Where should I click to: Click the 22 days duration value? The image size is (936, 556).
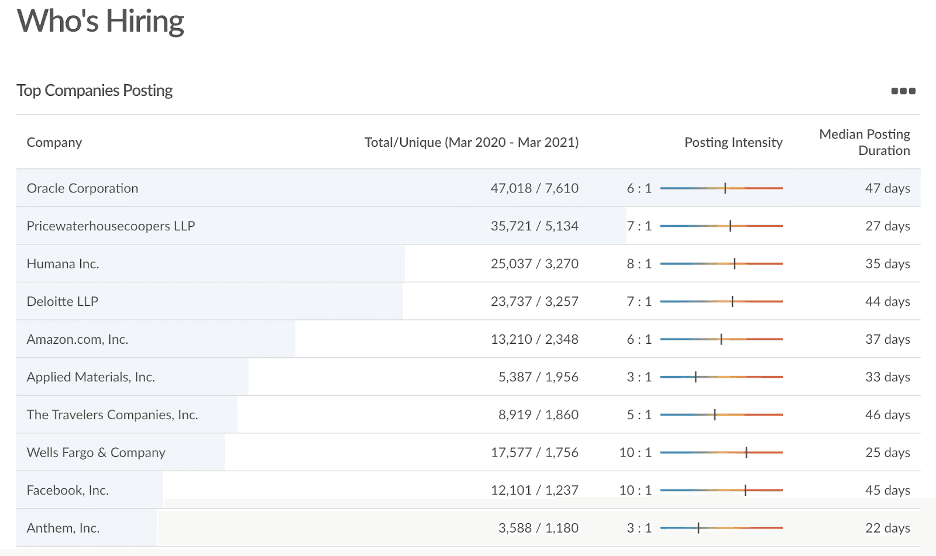pyautogui.click(x=888, y=528)
